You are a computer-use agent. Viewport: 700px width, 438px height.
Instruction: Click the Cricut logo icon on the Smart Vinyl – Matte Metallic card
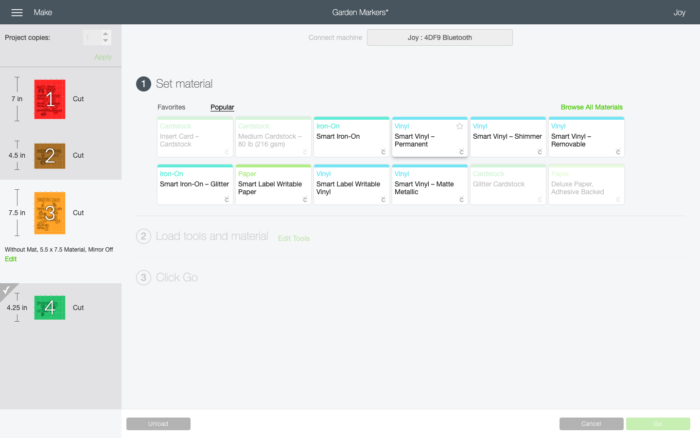click(461, 200)
